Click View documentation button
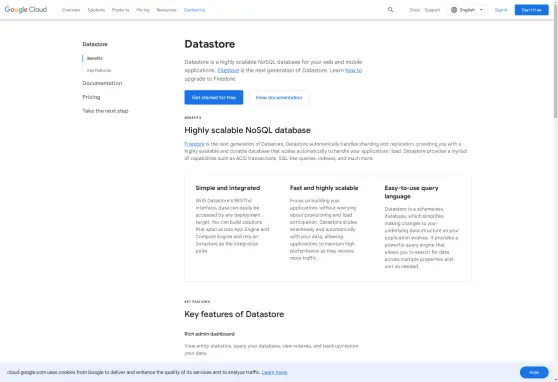Viewport: 558px width, 382px height. tap(279, 98)
